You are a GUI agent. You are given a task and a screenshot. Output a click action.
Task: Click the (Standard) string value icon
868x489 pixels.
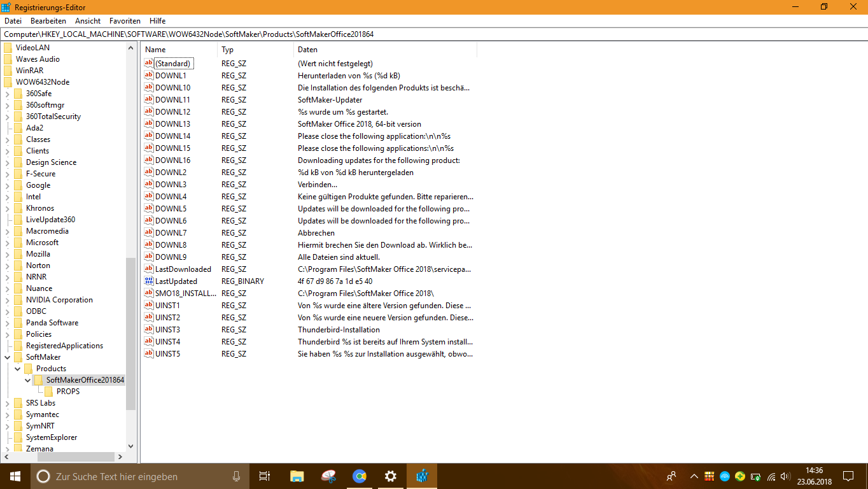[x=149, y=64]
